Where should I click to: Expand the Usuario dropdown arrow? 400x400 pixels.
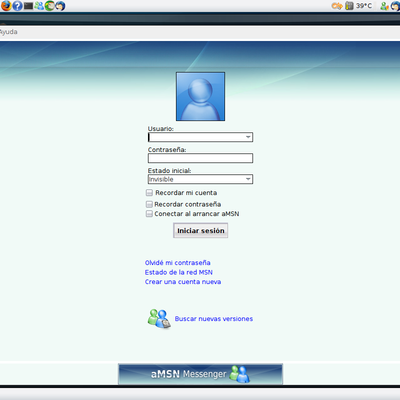(x=248, y=137)
